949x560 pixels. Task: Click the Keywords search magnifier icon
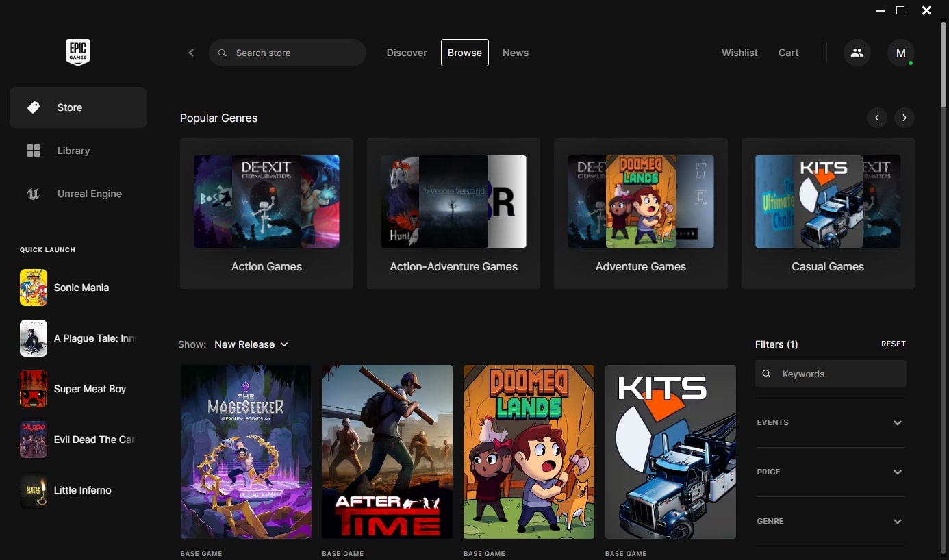pos(767,374)
